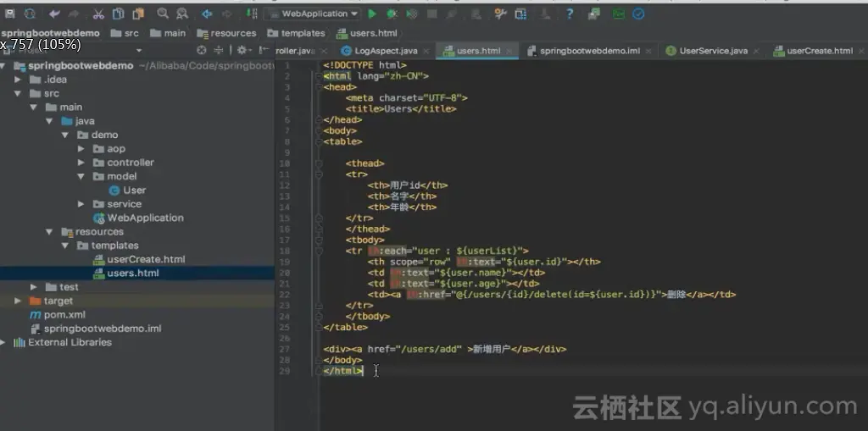The width and height of the screenshot is (868, 431).
Task: Close the UserService.java tab
Action: [x=757, y=51]
